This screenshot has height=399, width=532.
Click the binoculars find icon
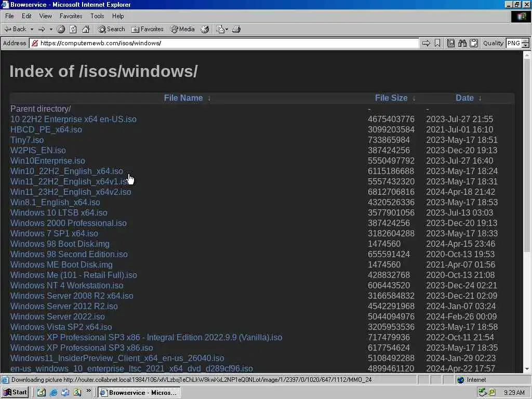462,43
